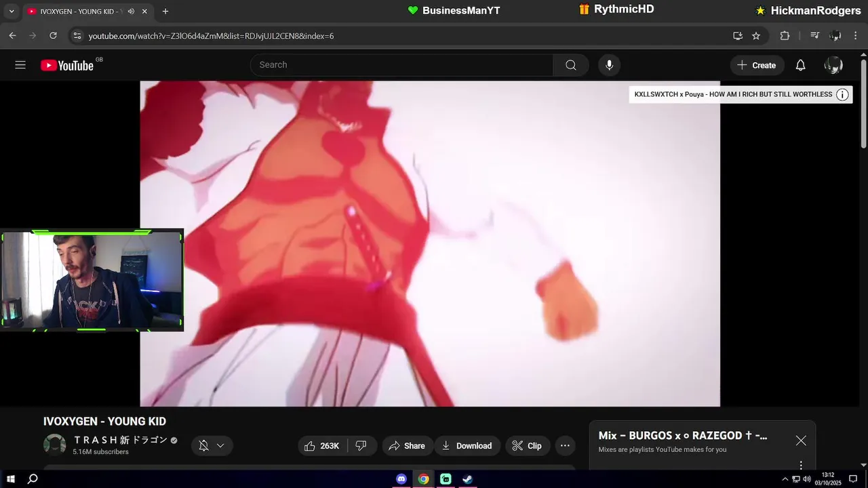Click the Mix – BURGOS x RAZEGOD title
868x488 pixels.
(x=683, y=436)
